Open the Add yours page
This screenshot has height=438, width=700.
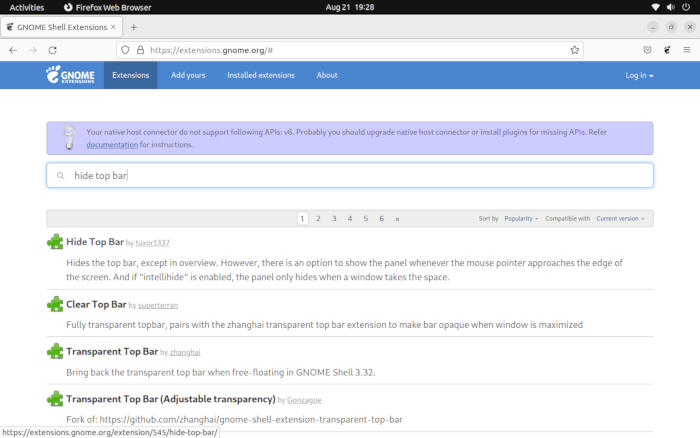point(188,75)
